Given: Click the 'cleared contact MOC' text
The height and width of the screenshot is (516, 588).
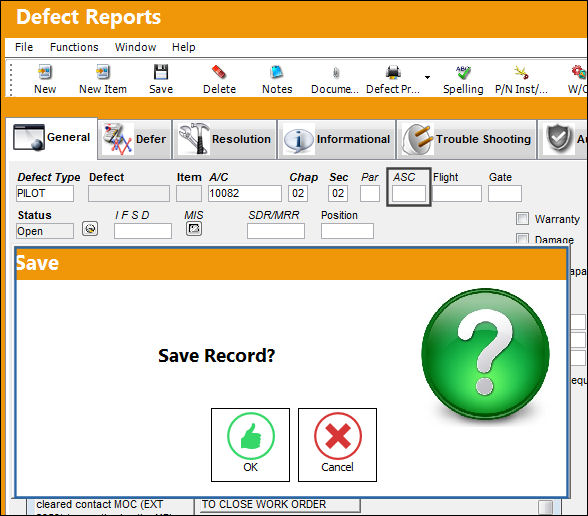Looking at the screenshot, I should 99,504.
